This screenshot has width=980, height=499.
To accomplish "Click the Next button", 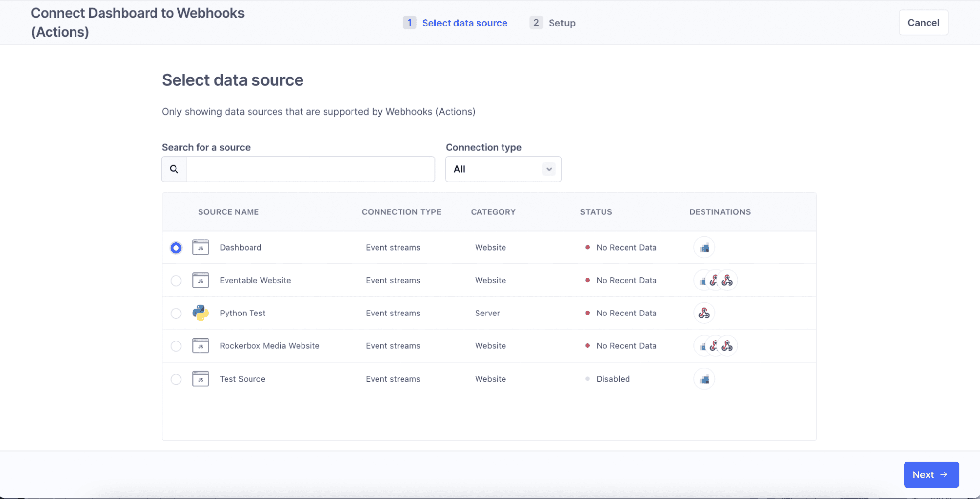I will tap(931, 474).
